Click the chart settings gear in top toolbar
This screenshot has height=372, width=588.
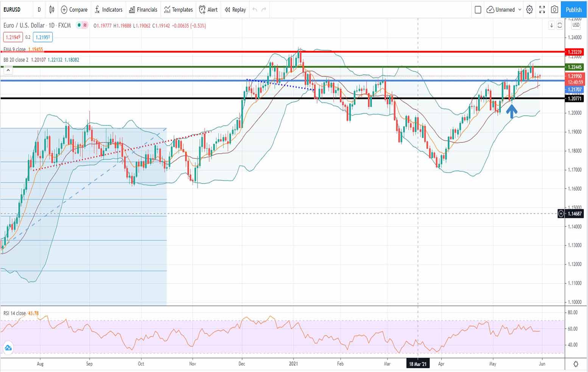click(529, 9)
